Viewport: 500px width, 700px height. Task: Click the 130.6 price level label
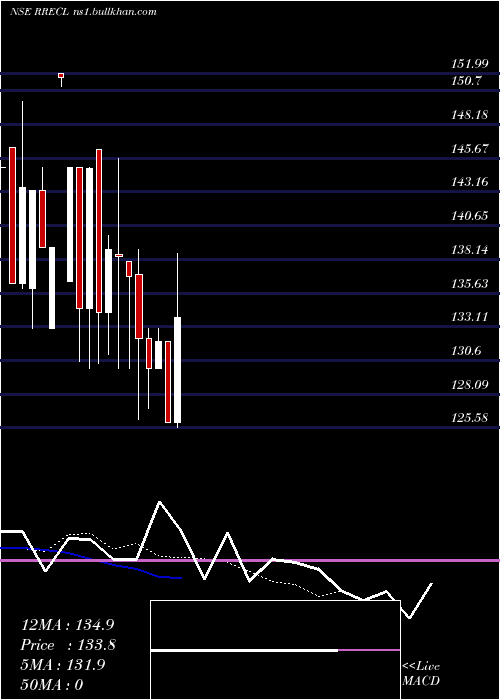467,351
